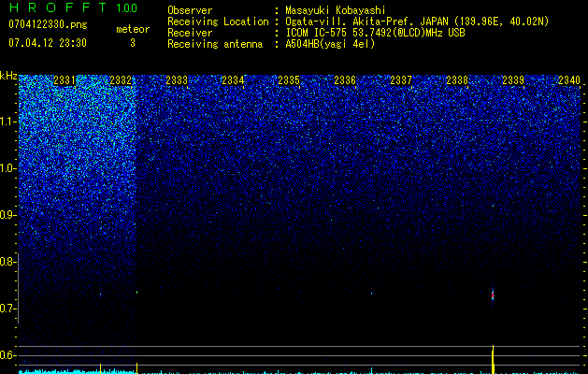This screenshot has width=588, height=374.
Task: Click the date stamp 07.04.12 23:30
Action: coord(48,43)
